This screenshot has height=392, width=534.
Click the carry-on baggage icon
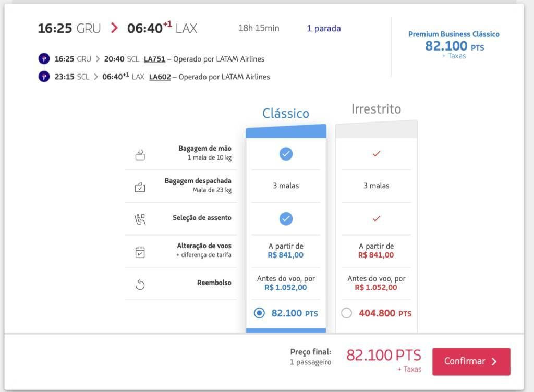tap(140, 154)
